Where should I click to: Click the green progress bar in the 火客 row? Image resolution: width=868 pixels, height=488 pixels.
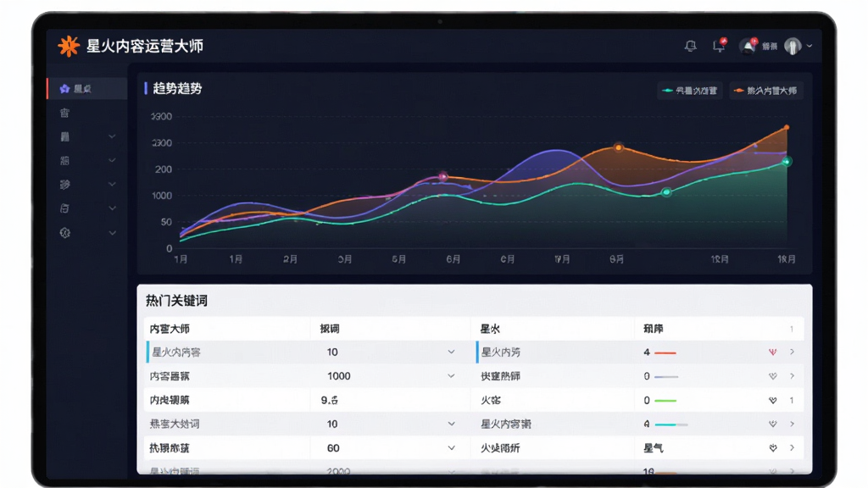(665, 401)
